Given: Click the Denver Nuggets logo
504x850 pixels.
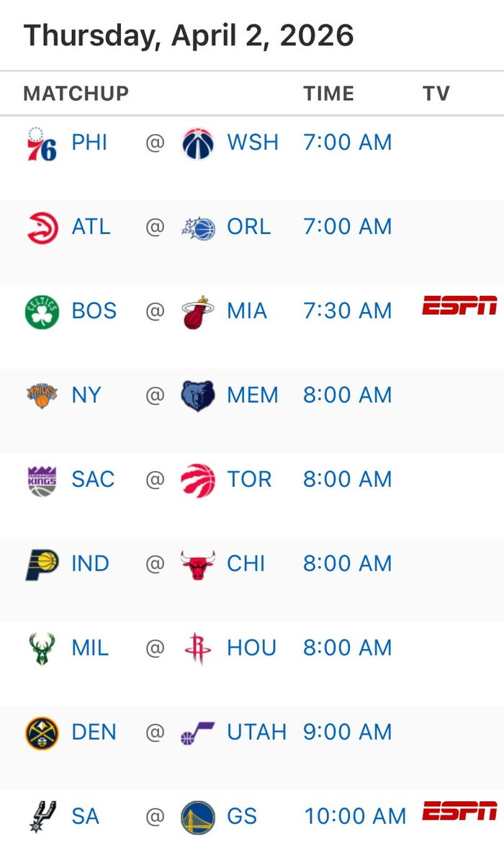Looking at the screenshot, I should (41, 733).
